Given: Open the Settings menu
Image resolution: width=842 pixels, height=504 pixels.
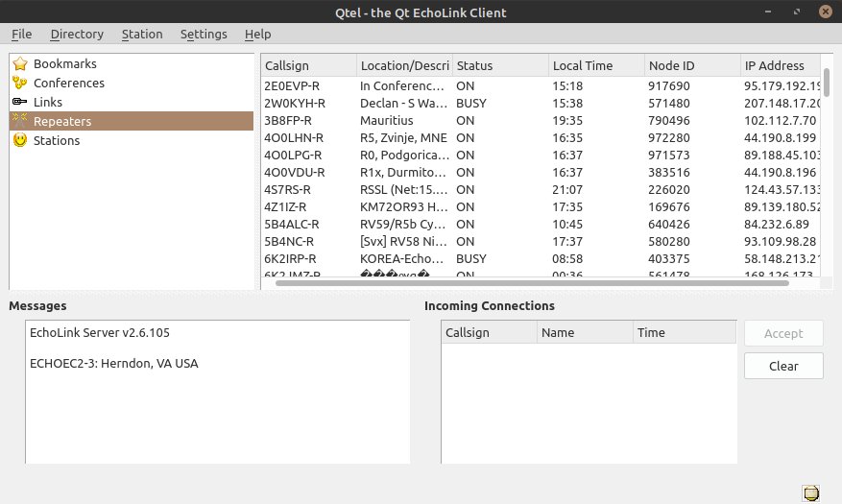Looking at the screenshot, I should point(204,34).
